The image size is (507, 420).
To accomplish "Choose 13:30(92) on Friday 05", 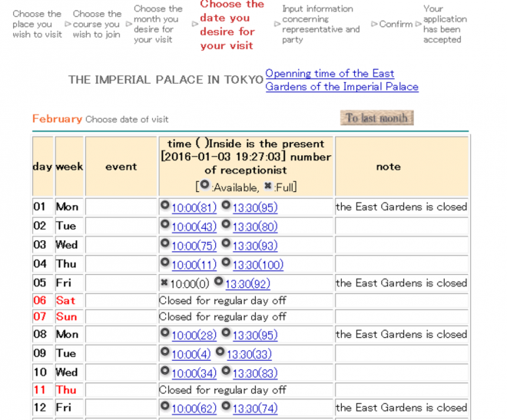I will tap(247, 283).
